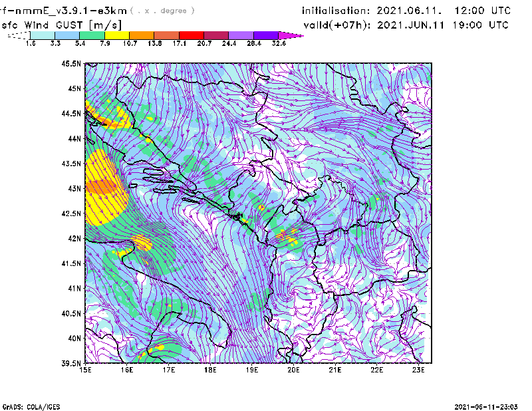Click the legend value 20.7
The image size is (532, 411).
204,43
